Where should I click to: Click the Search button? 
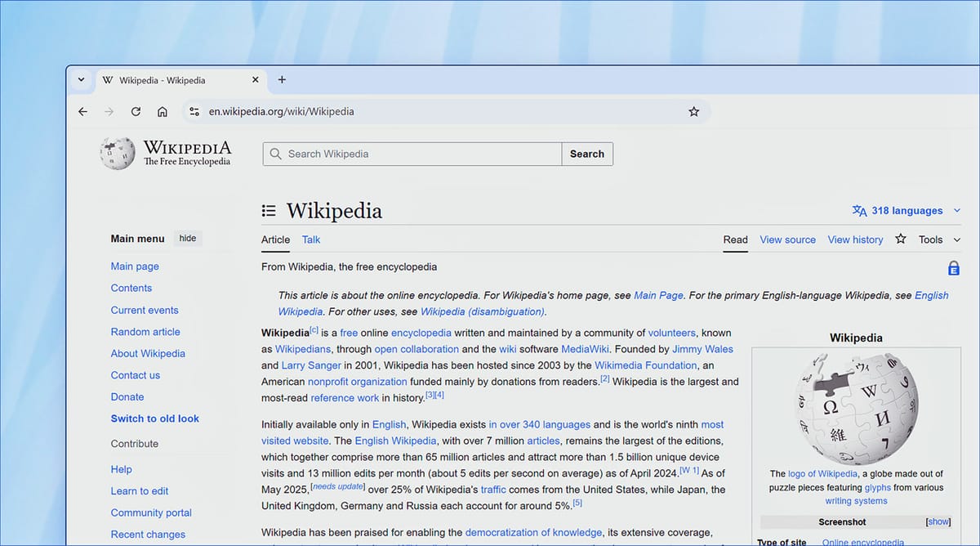586,154
